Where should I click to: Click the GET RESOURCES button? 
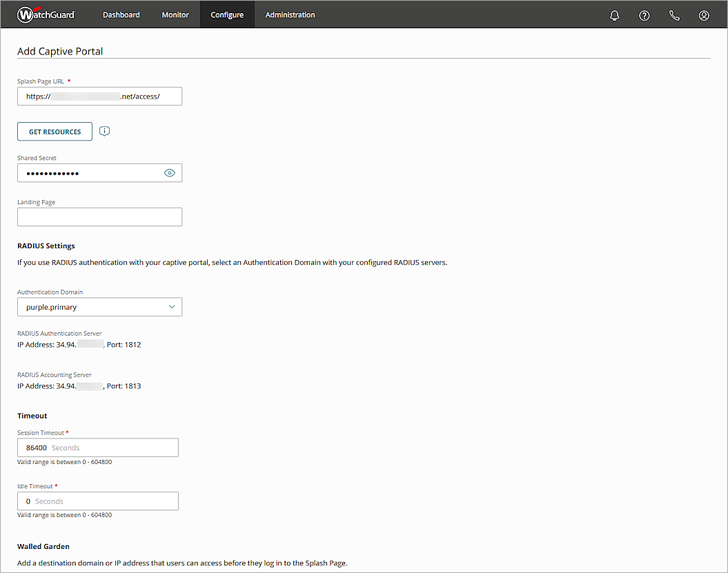pyautogui.click(x=55, y=131)
